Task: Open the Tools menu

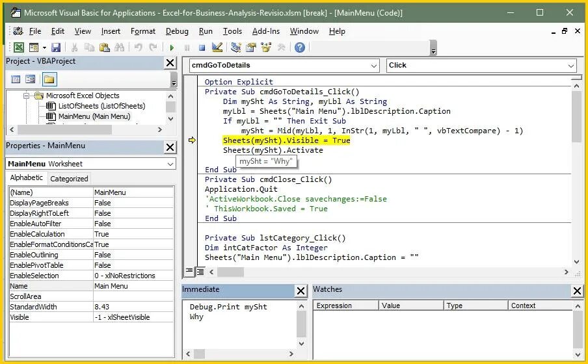Action: click(232, 31)
